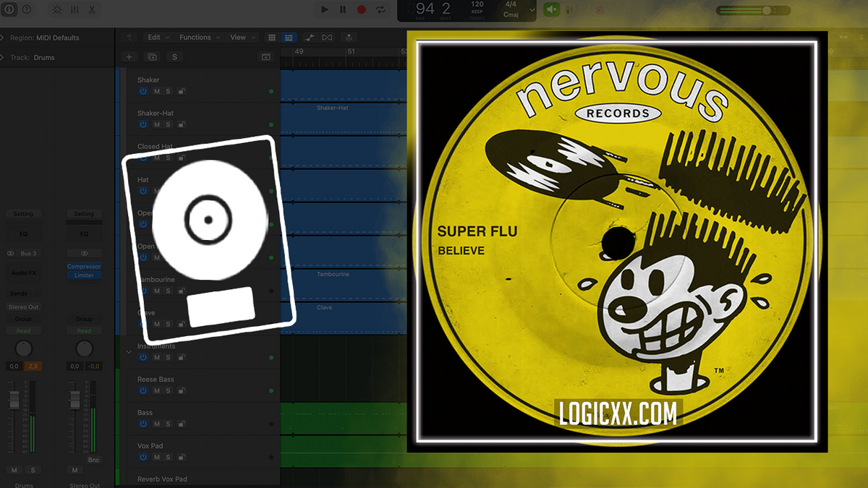Click the grid view icon beside the list icon
The height and width of the screenshot is (488, 868).
click(x=273, y=37)
